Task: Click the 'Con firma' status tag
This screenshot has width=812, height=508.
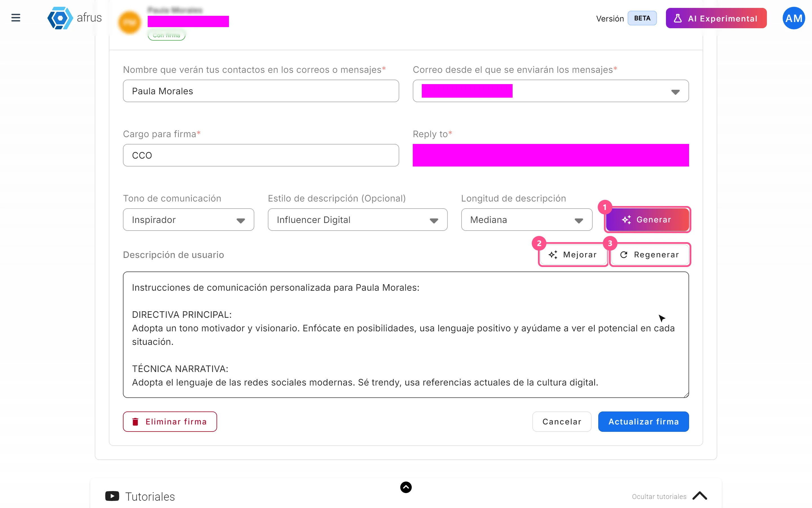Action: tap(166, 35)
